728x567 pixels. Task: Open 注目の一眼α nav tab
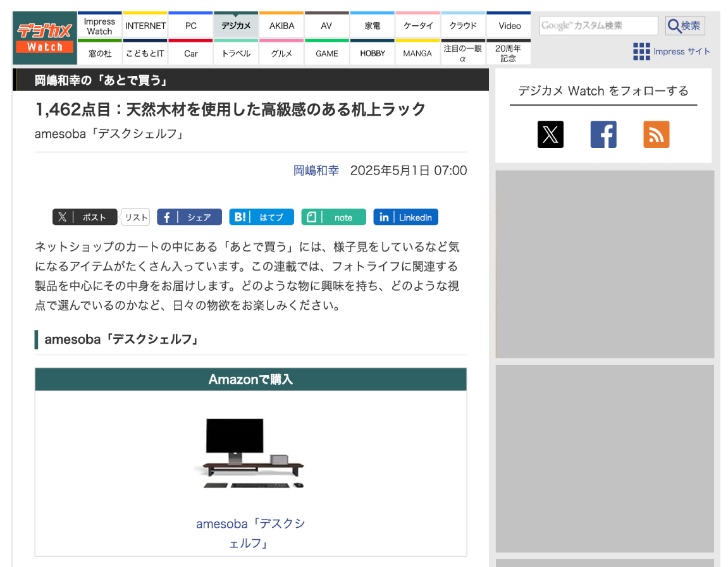pyautogui.click(x=463, y=53)
